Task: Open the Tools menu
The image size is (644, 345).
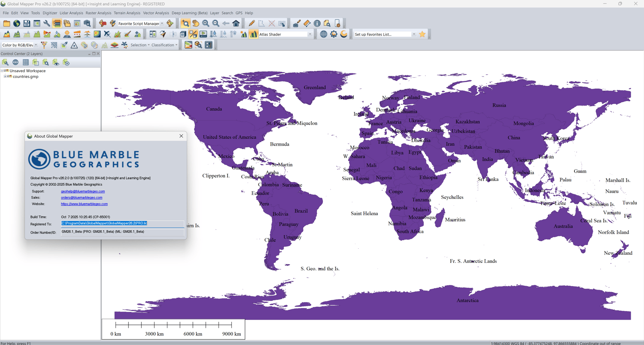Action: [36, 13]
